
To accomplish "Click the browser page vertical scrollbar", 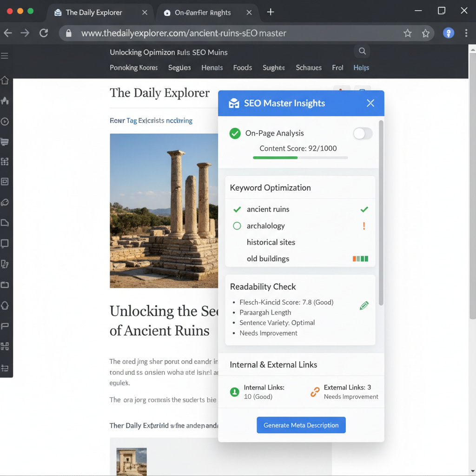I will [x=473, y=185].
